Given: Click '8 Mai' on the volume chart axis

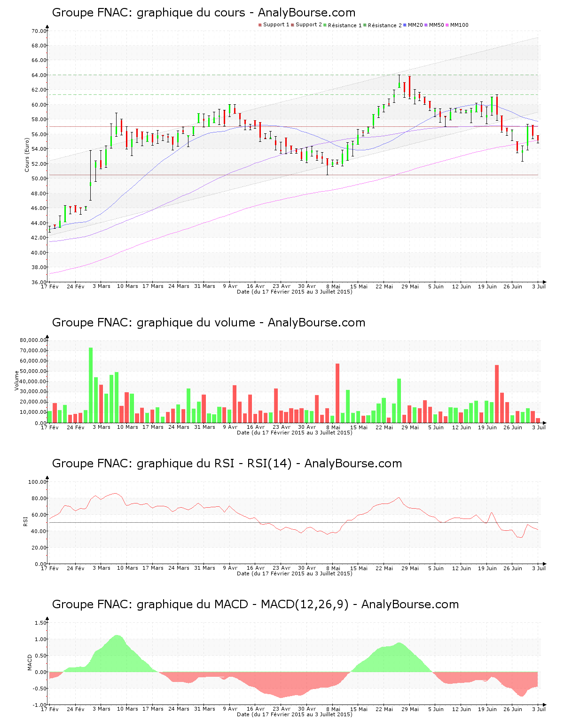Looking at the screenshot, I should click(x=333, y=427).
